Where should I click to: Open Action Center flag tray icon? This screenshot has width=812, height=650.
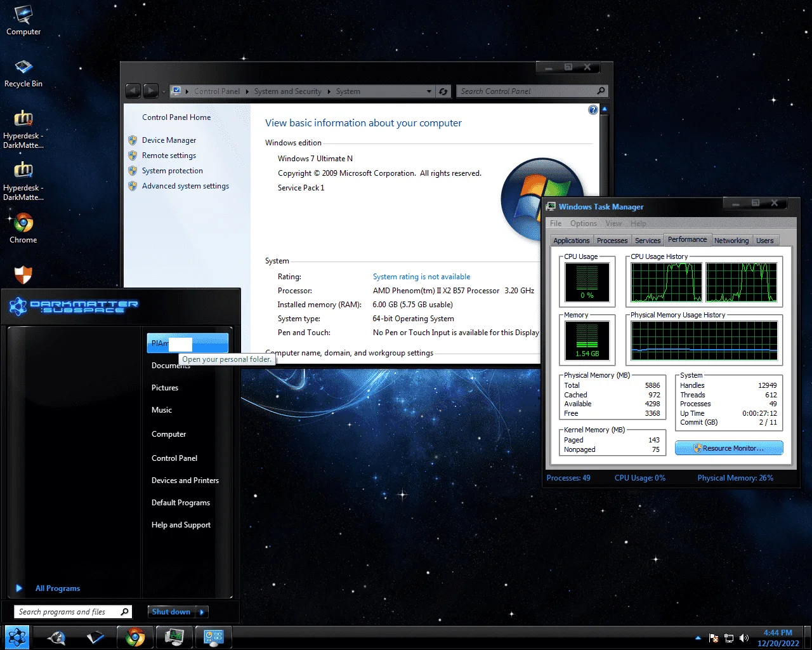(x=714, y=638)
